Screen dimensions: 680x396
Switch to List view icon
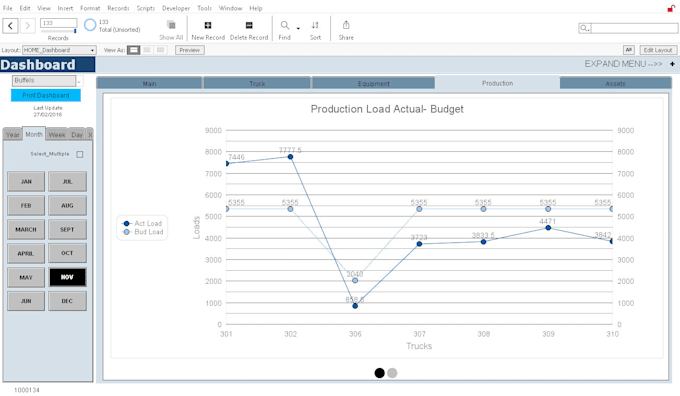(147, 50)
